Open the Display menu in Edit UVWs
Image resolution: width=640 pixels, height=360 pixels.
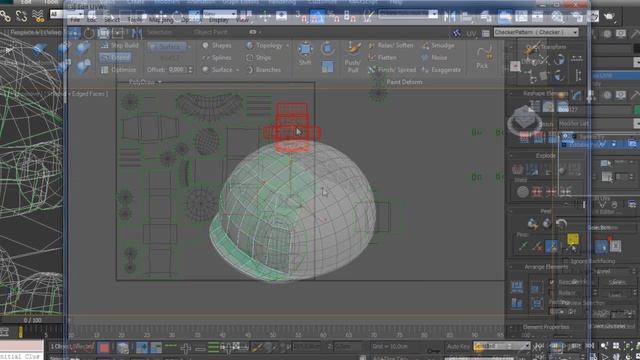(219, 19)
